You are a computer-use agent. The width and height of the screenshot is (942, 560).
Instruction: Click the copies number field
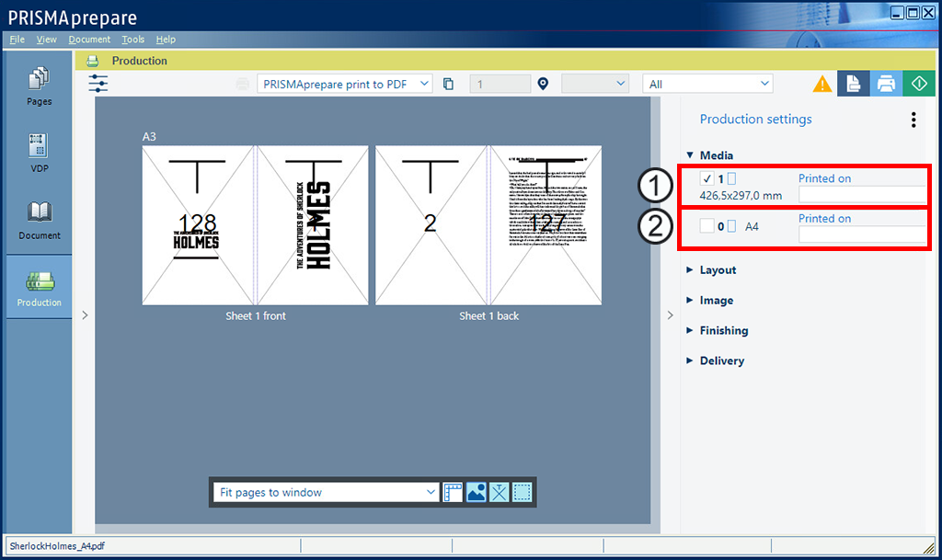click(x=500, y=84)
